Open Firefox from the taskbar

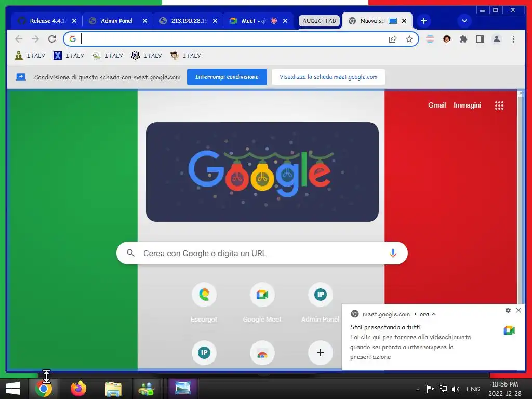78,389
